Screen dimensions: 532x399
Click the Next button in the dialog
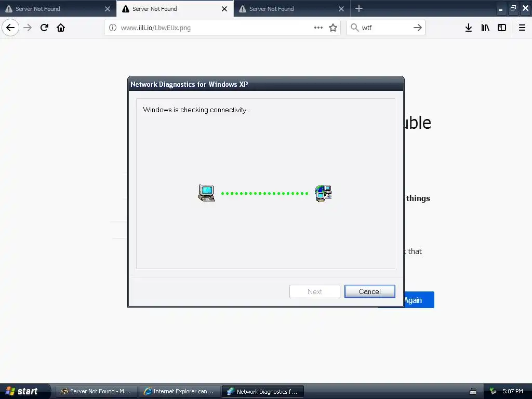point(314,291)
